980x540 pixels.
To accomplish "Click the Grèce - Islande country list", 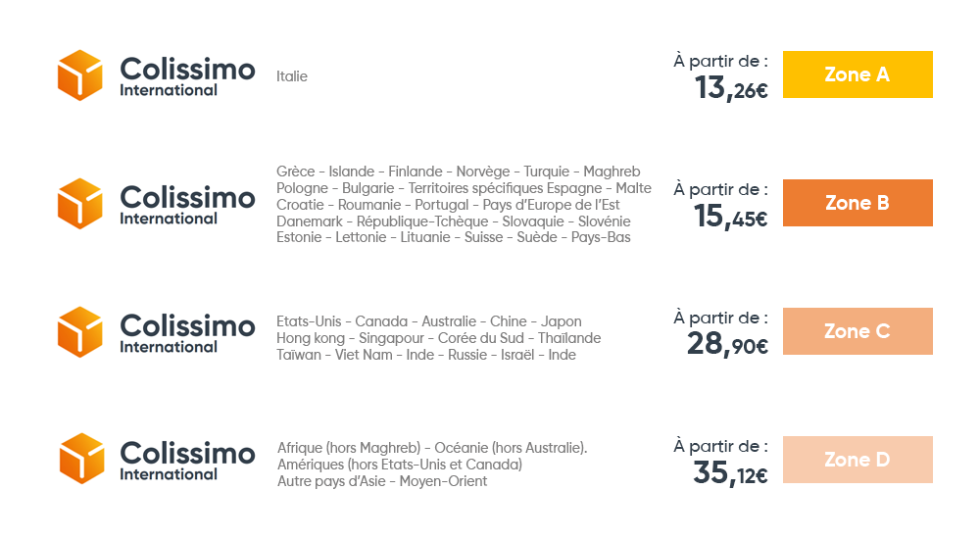I will click(x=464, y=205).
